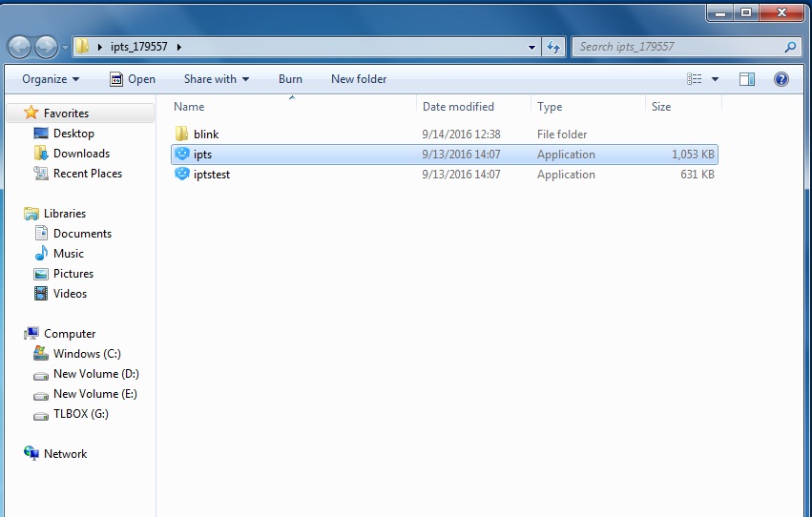The height and width of the screenshot is (517, 812).
Task: Click the Libraries icon
Action: (31, 214)
